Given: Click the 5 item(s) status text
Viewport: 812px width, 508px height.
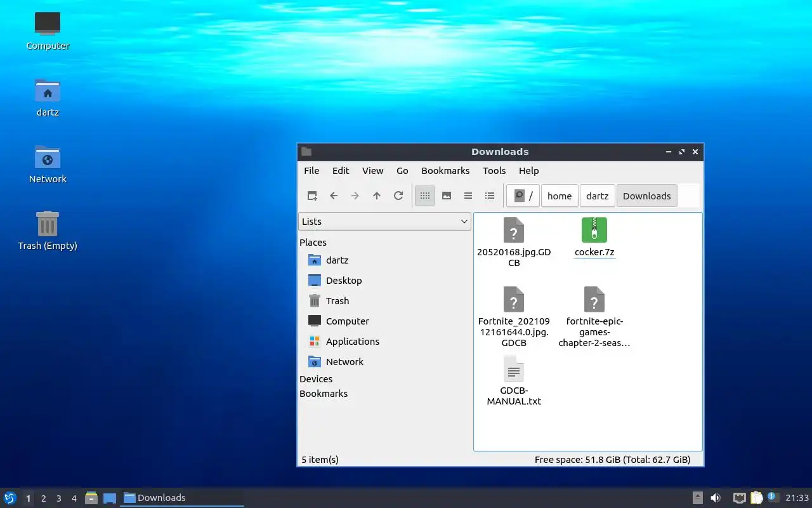Looking at the screenshot, I should [320, 460].
